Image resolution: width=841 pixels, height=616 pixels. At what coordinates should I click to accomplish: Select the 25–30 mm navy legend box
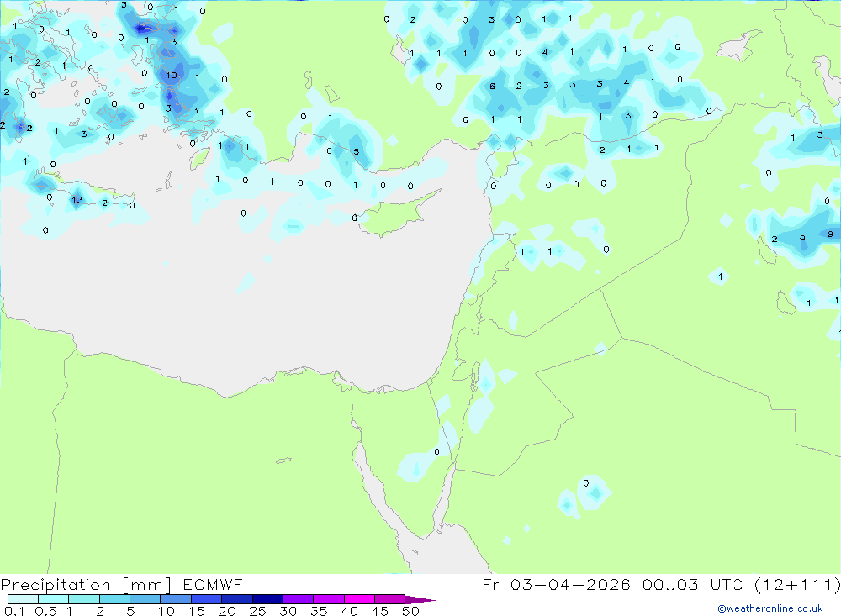(267, 599)
